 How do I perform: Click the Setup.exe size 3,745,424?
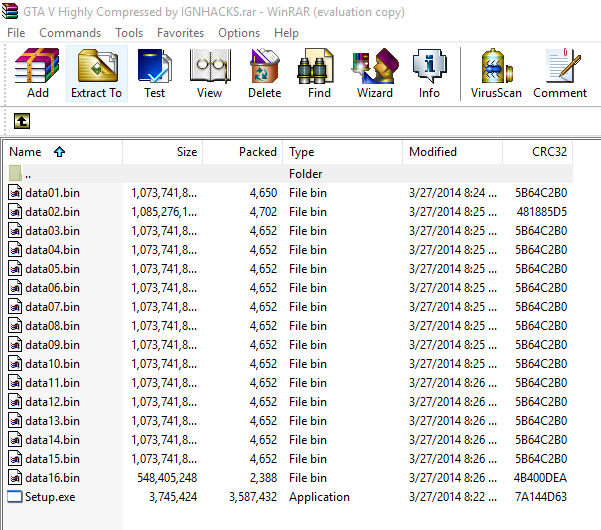(173, 497)
